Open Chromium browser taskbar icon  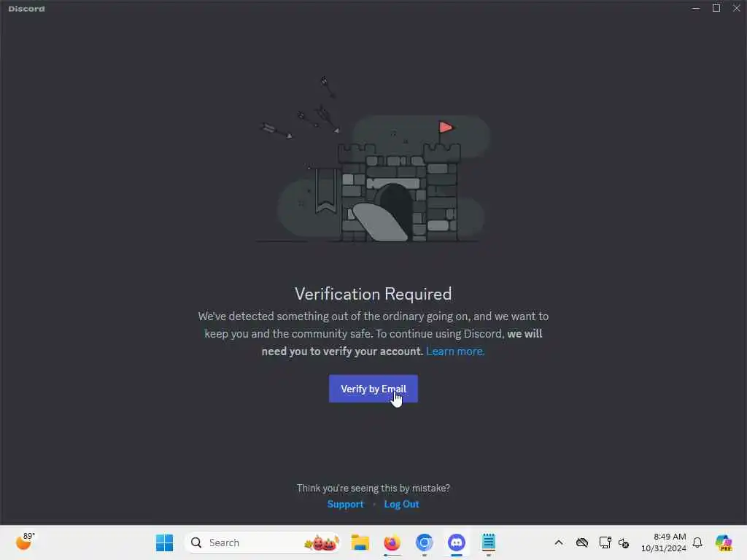point(424,542)
